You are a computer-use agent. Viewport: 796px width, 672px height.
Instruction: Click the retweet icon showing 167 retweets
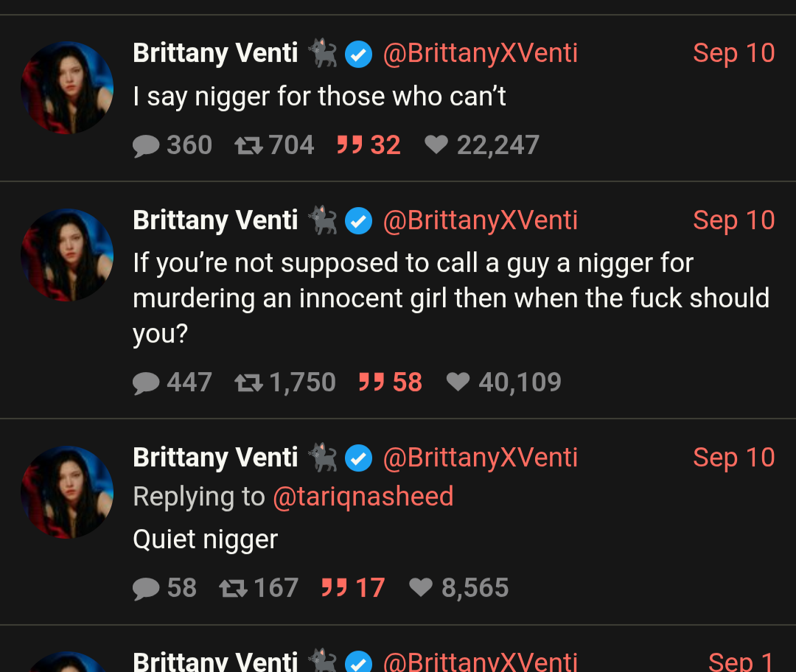(x=233, y=588)
